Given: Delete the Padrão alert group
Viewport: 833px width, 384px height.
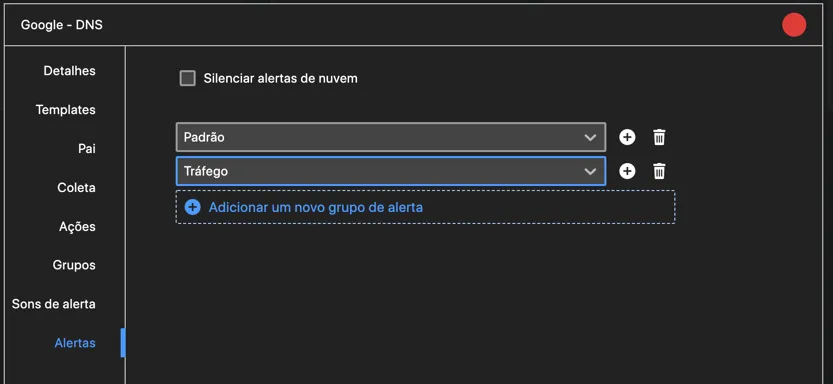Looking at the screenshot, I should point(659,137).
